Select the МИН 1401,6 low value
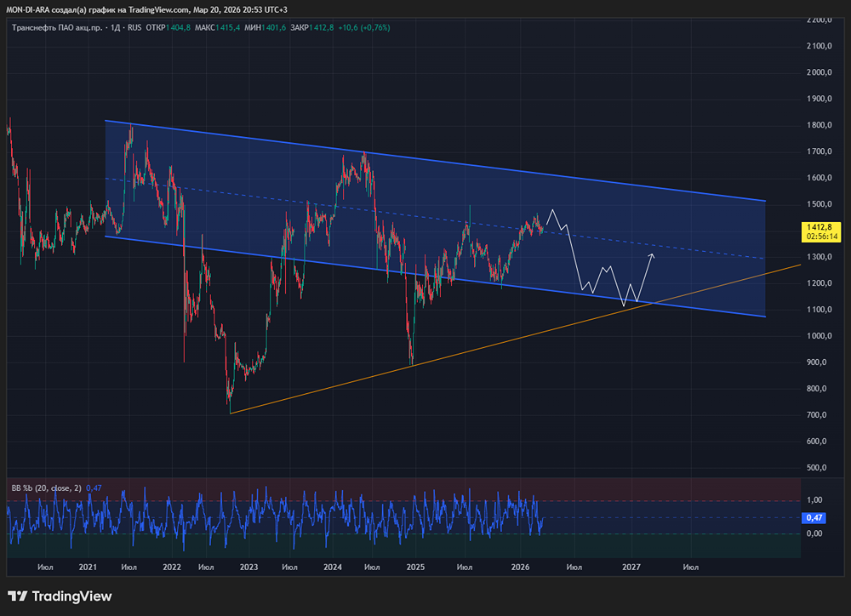The width and height of the screenshot is (851, 616). 265,28
